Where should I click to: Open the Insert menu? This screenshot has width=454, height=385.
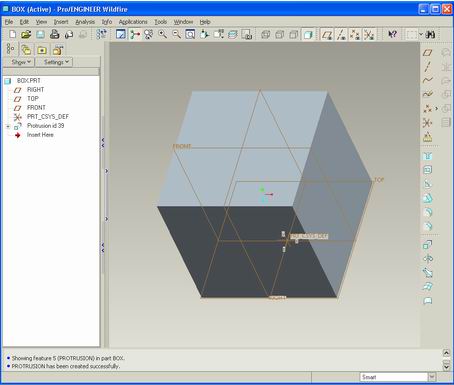61,22
